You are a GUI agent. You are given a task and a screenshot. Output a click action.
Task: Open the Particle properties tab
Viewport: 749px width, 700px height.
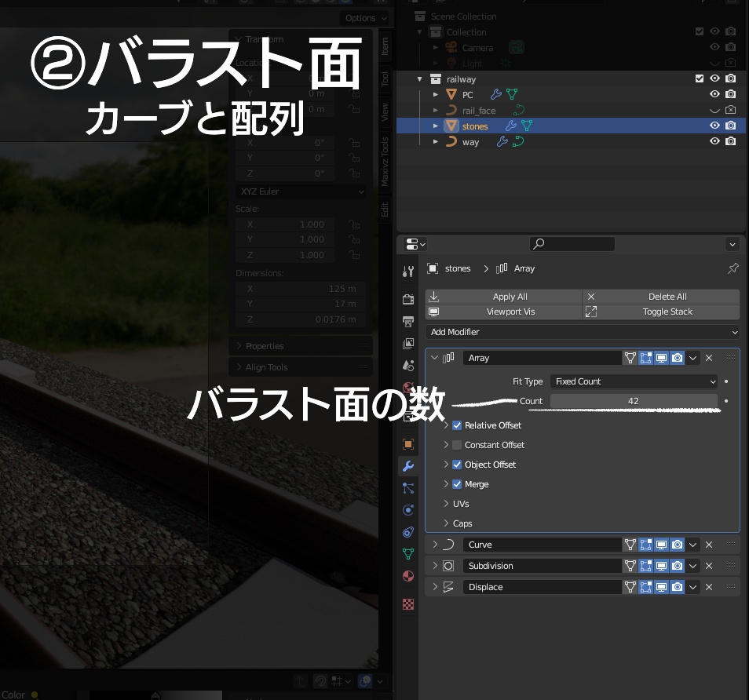[x=407, y=487]
